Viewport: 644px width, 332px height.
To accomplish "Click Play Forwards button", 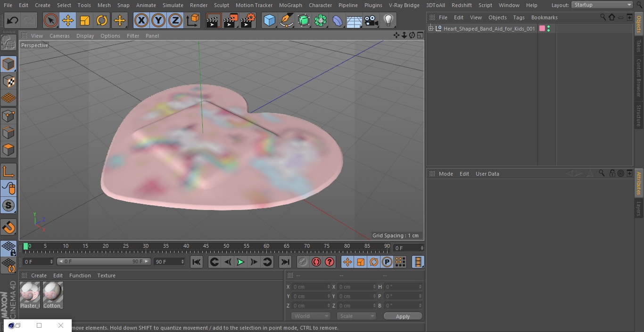I will click(x=240, y=262).
